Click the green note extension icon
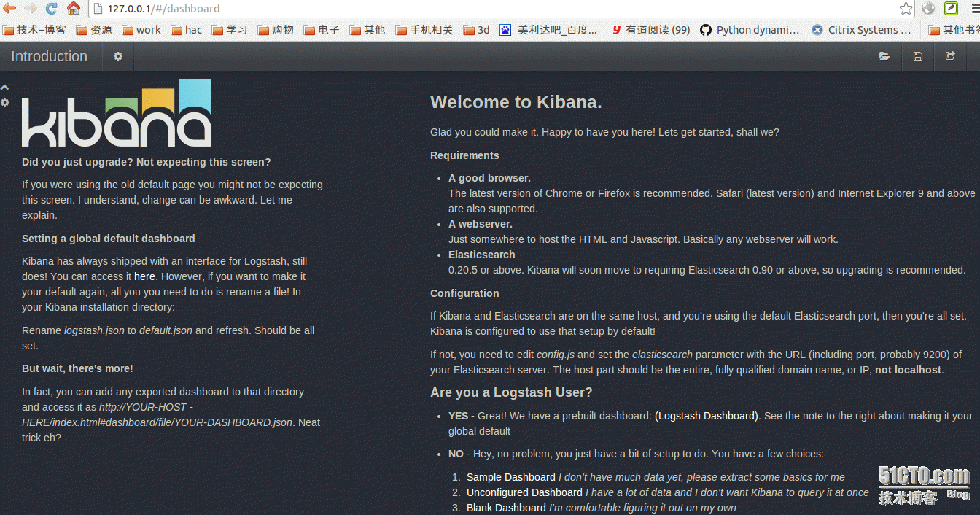This screenshot has height=515, width=980. point(952,9)
